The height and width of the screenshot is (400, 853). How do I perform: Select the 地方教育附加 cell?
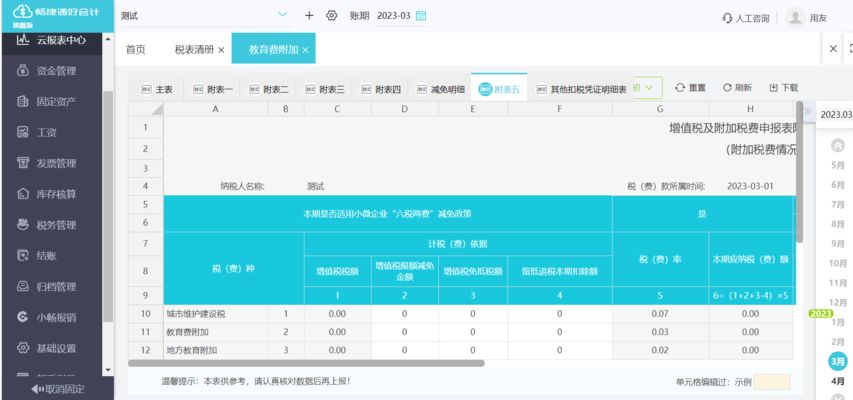click(216, 350)
